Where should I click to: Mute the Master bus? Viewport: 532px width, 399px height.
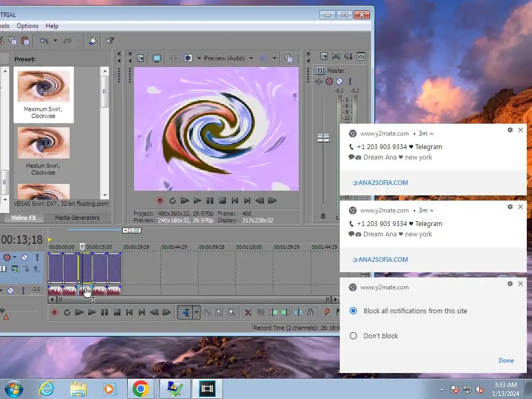tap(340, 82)
